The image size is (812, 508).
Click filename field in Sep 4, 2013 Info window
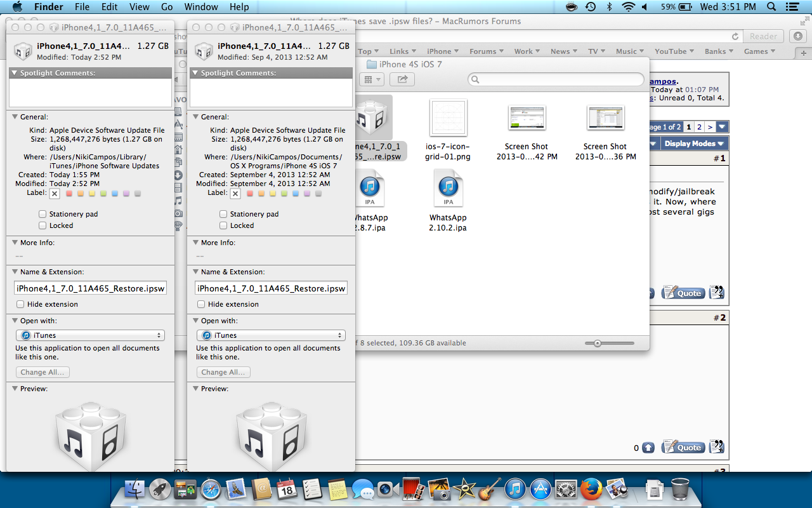[271, 288]
